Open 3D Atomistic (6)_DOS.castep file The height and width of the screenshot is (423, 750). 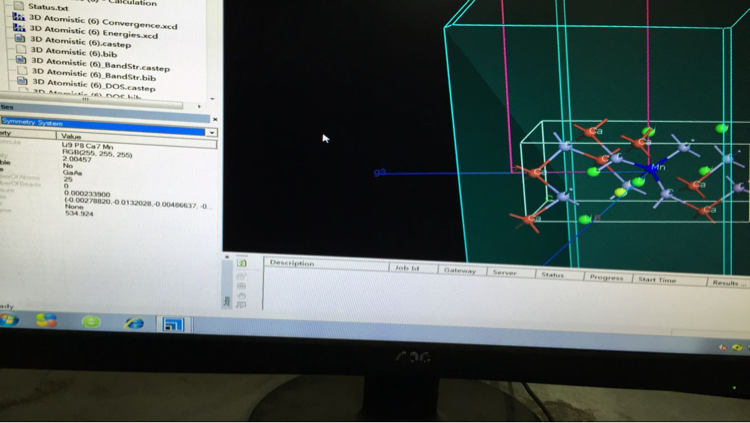point(94,85)
